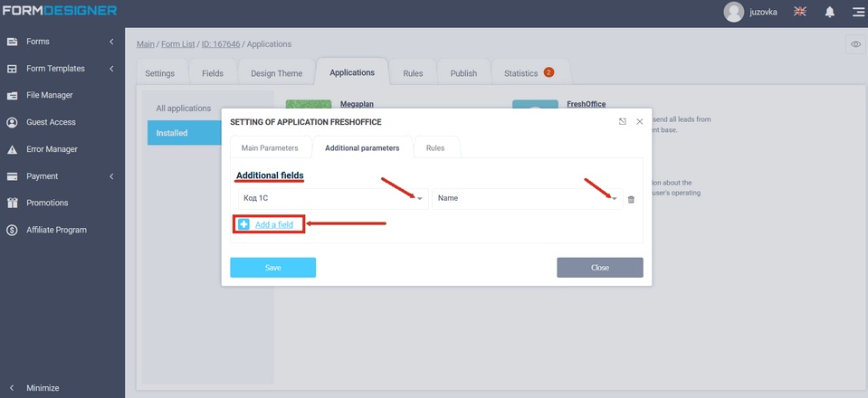The height and width of the screenshot is (398, 868).
Task: Expand the Form Templates submenu chevron
Action: [x=111, y=69]
